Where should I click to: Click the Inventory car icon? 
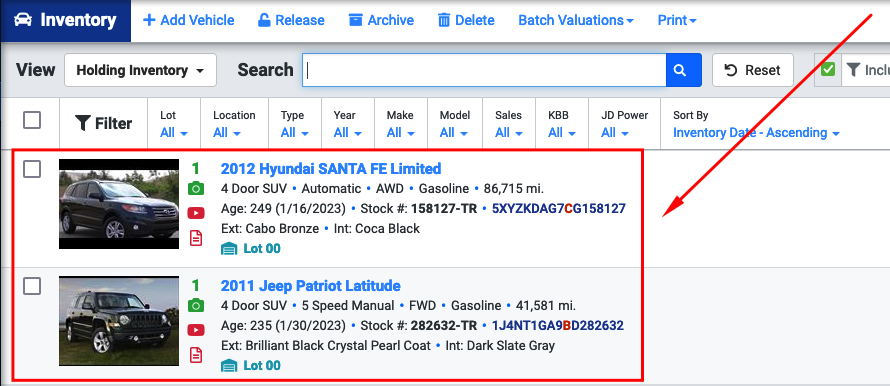point(23,20)
